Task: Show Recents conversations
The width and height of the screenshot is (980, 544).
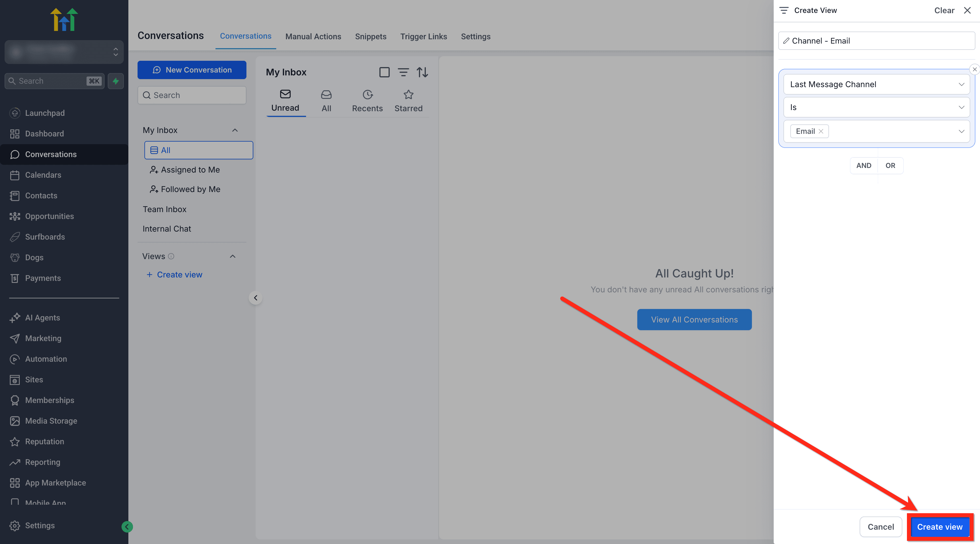Action: [x=367, y=101]
